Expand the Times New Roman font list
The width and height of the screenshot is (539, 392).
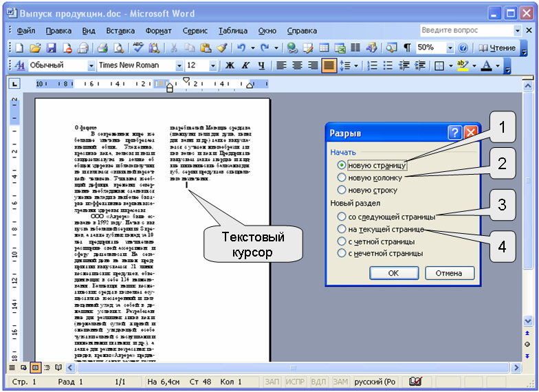coord(179,66)
